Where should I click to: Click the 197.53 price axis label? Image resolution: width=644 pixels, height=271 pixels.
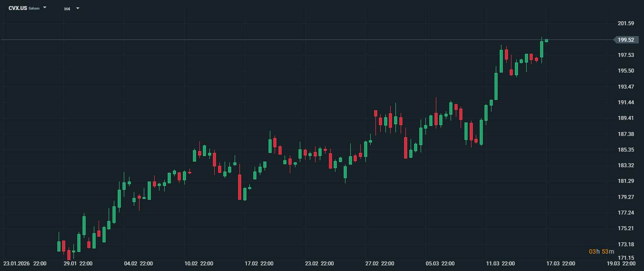coord(626,55)
